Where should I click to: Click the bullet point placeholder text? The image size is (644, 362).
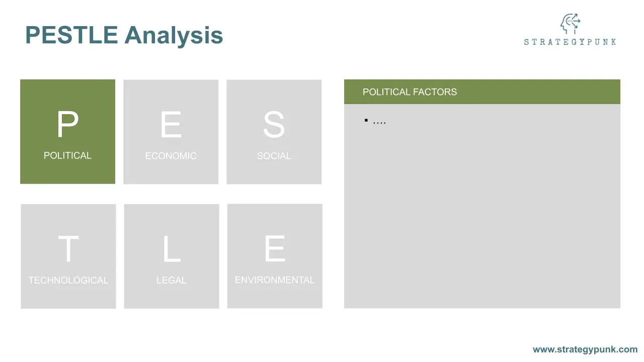coord(379,121)
